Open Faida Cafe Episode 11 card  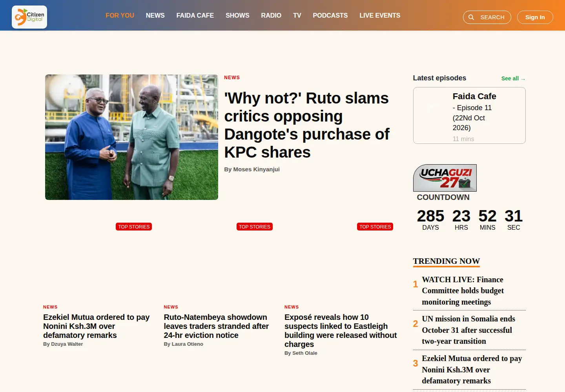click(469, 116)
